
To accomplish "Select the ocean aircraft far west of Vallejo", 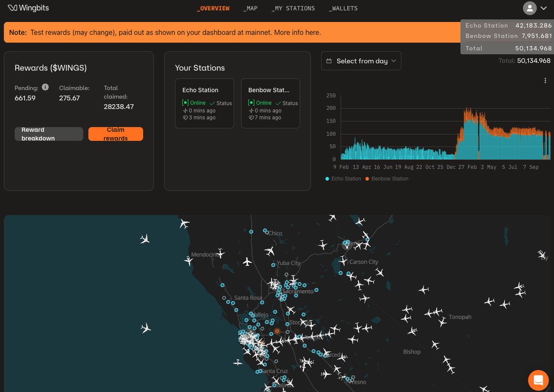I will [x=146, y=328].
